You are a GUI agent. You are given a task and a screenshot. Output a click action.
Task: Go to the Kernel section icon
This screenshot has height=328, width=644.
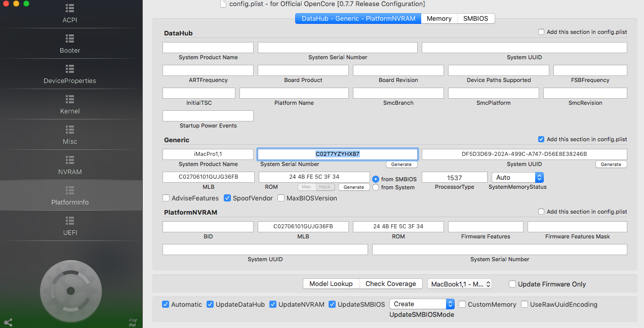coord(70,99)
